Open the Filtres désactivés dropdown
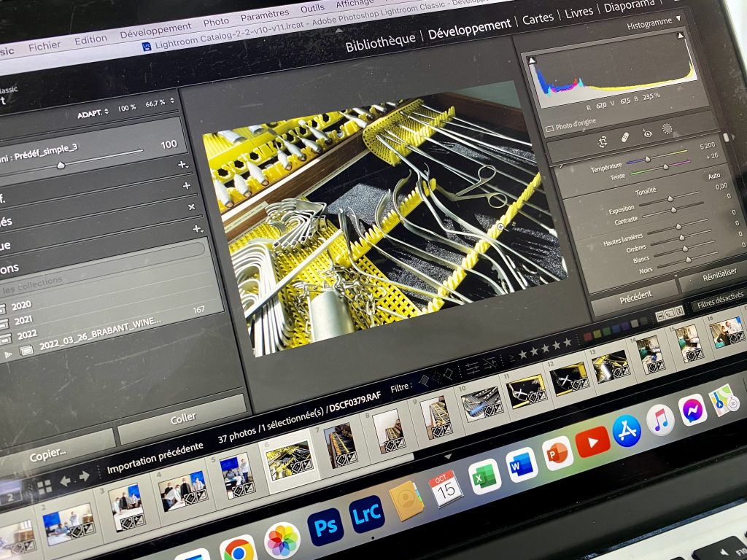 point(719,301)
